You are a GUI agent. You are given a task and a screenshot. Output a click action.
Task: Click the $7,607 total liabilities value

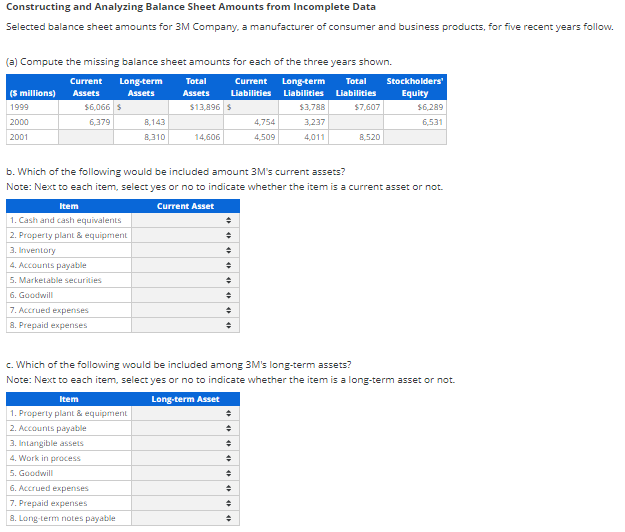click(x=367, y=107)
